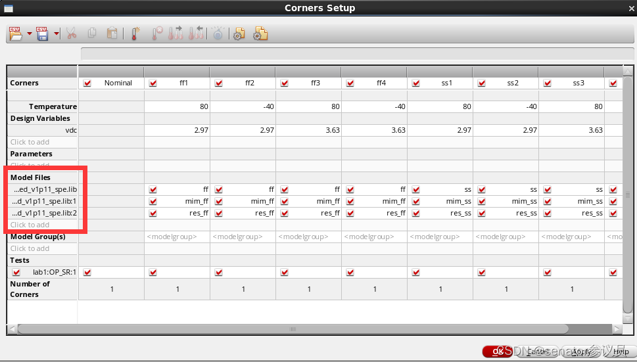Toggle the Nominal corner checkbox
637x364 pixels.
[x=87, y=83]
